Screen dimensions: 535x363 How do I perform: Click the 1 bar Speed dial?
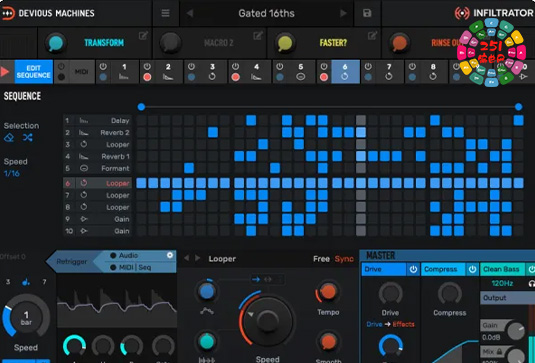(26, 317)
